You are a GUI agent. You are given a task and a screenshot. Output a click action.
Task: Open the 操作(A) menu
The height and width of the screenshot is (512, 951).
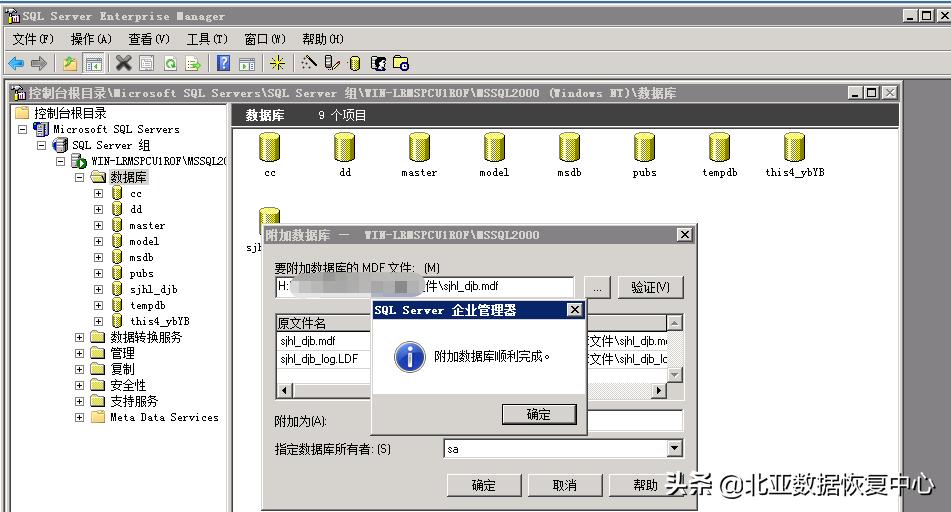tap(91, 39)
